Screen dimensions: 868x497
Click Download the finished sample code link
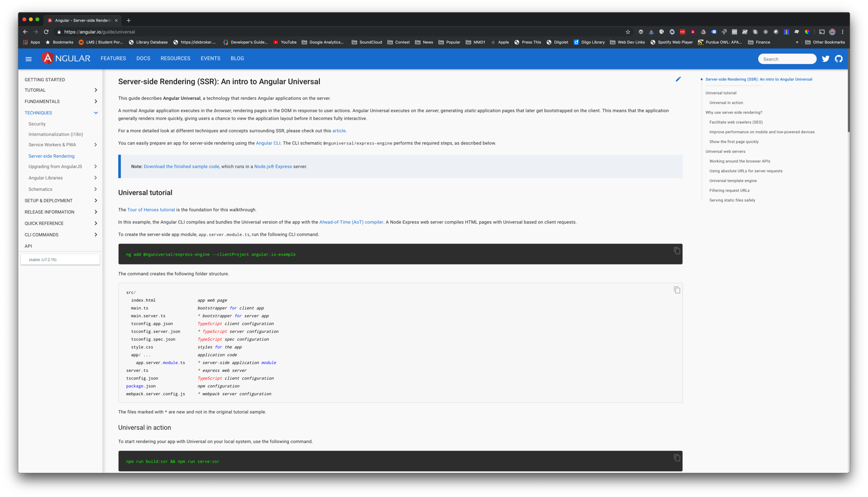point(181,167)
